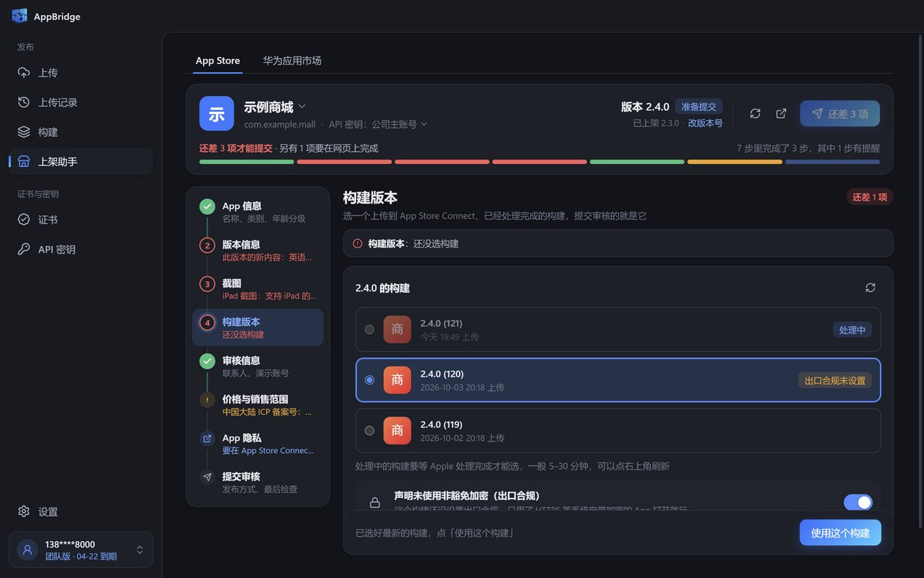Select radio for build 2.4.0 (119)
The height and width of the screenshot is (578, 924).
tap(370, 431)
